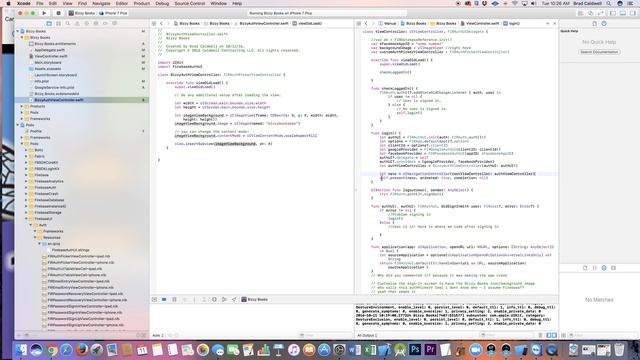Open the Editor menu

(x=122, y=3)
